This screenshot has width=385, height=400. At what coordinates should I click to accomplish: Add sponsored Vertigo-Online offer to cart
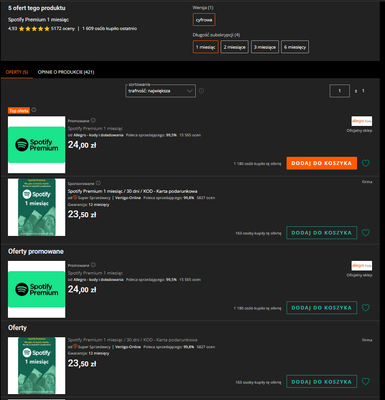322,233
